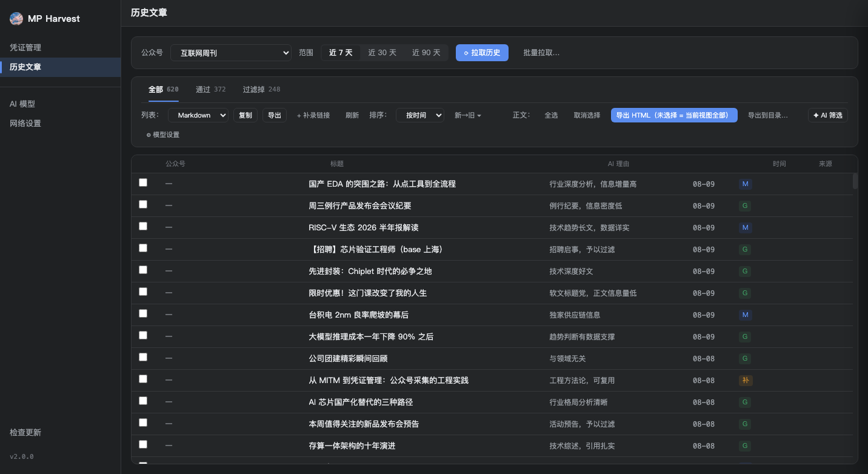This screenshot has height=474, width=868.
Task: Open 历史文章 in the sidebar
Action: [61, 67]
